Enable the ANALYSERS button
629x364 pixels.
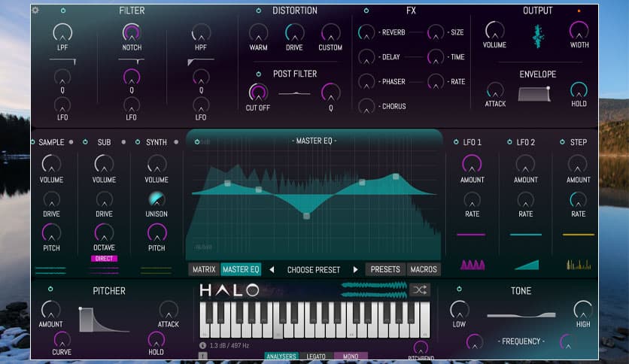click(x=281, y=356)
